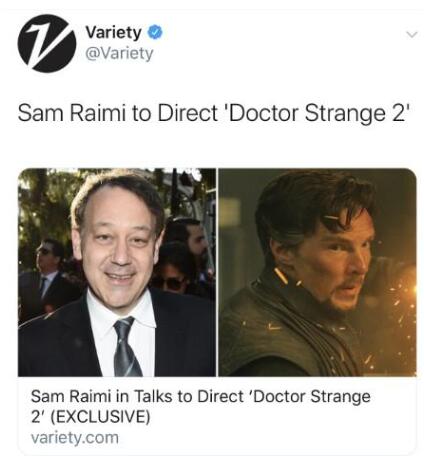Visit the @Variety handle
This screenshot has width=424, height=456.
pos(119,53)
